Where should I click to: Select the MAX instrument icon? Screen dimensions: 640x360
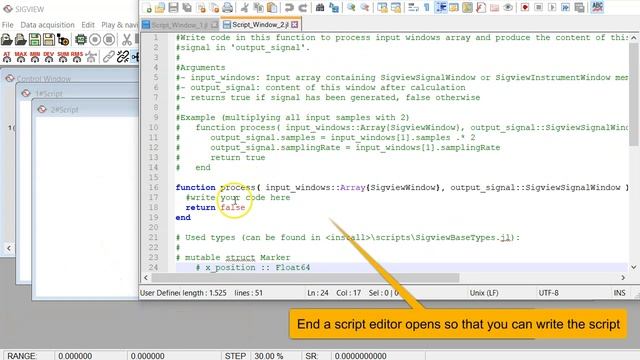coord(21,57)
